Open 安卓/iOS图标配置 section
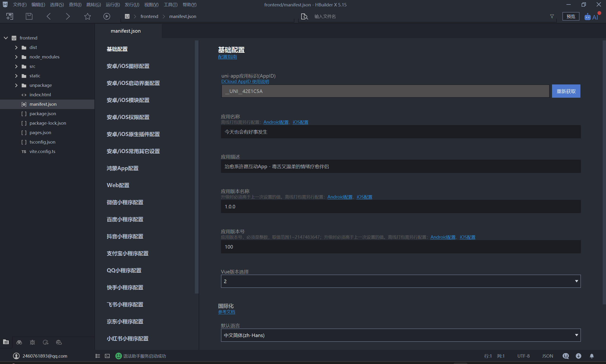Viewport: 606px width, 364px height. click(x=128, y=66)
